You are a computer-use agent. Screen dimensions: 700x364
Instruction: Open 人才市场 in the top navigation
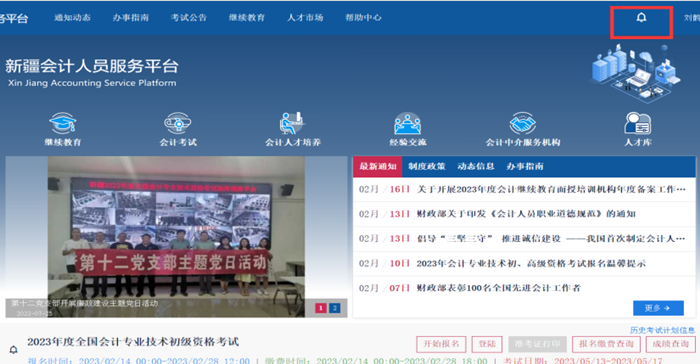click(x=305, y=18)
